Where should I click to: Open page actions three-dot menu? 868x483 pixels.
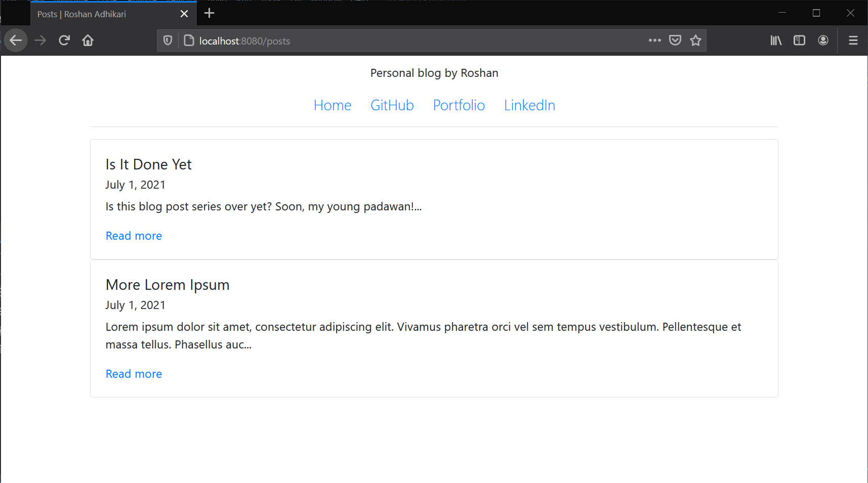click(x=655, y=40)
